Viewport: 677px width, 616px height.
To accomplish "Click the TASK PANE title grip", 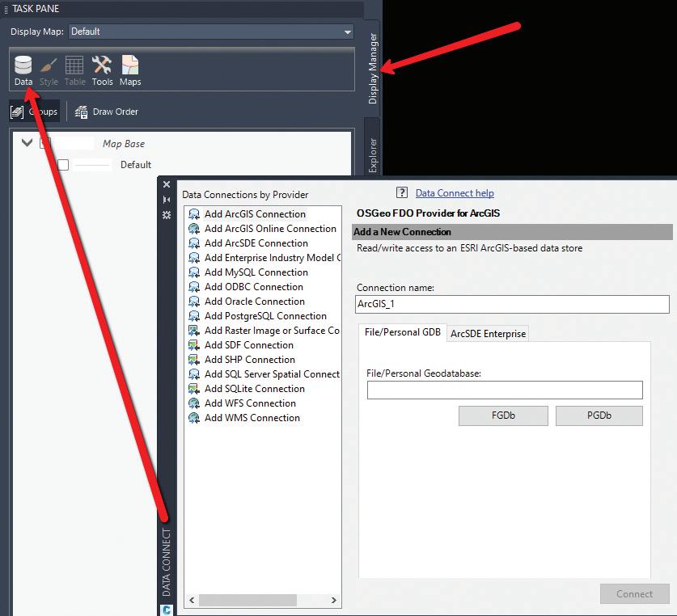I will pos(6,10).
